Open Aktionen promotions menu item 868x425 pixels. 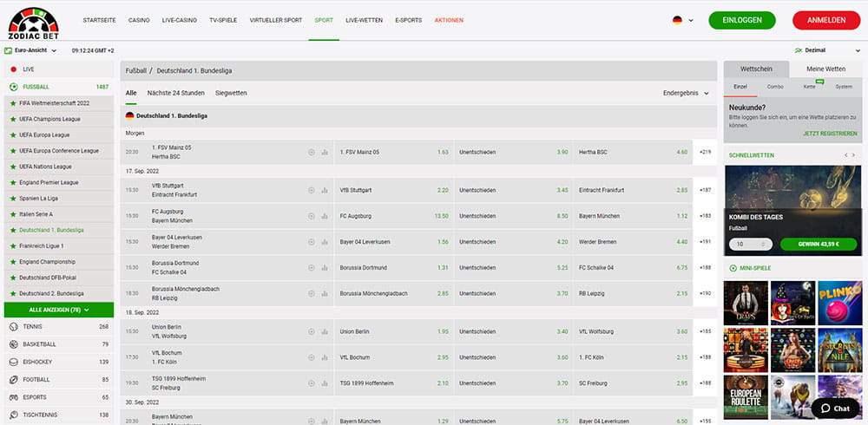[x=449, y=21]
